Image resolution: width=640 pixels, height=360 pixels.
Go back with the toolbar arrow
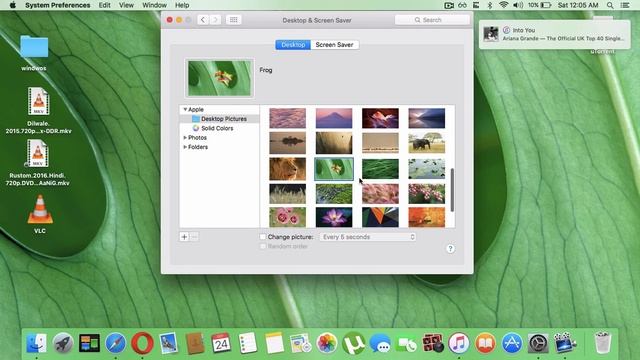(x=203, y=20)
